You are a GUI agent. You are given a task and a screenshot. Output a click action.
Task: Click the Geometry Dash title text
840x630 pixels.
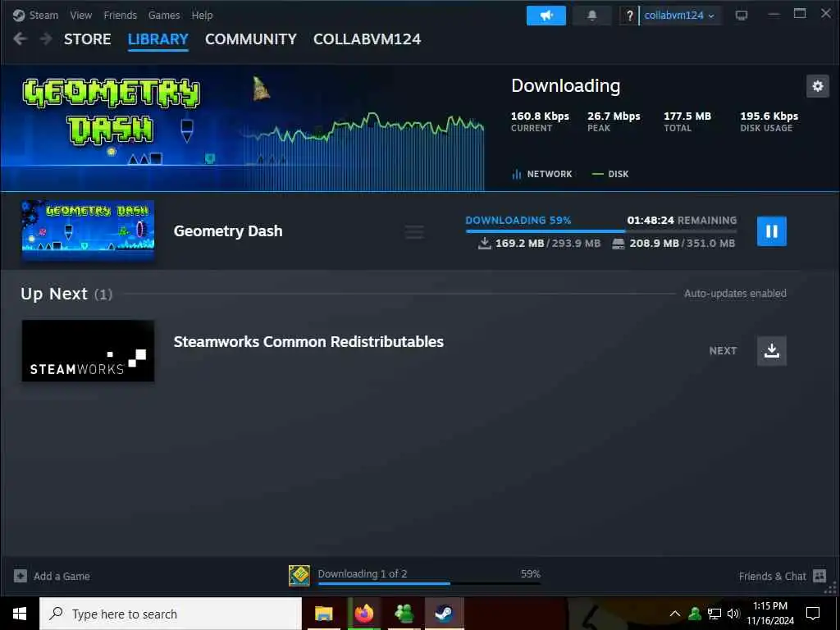tap(228, 231)
